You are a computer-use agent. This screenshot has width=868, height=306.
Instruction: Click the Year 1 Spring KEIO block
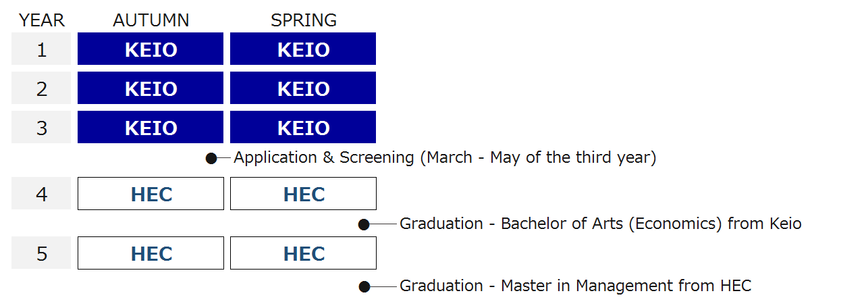pyautogui.click(x=303, y=49)
